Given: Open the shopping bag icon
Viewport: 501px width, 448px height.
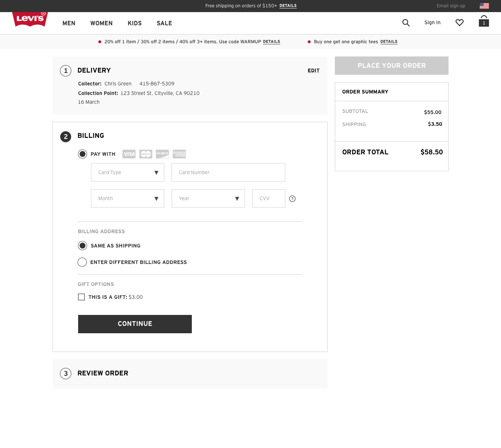Looking at the screenshot, I should 484,21.
